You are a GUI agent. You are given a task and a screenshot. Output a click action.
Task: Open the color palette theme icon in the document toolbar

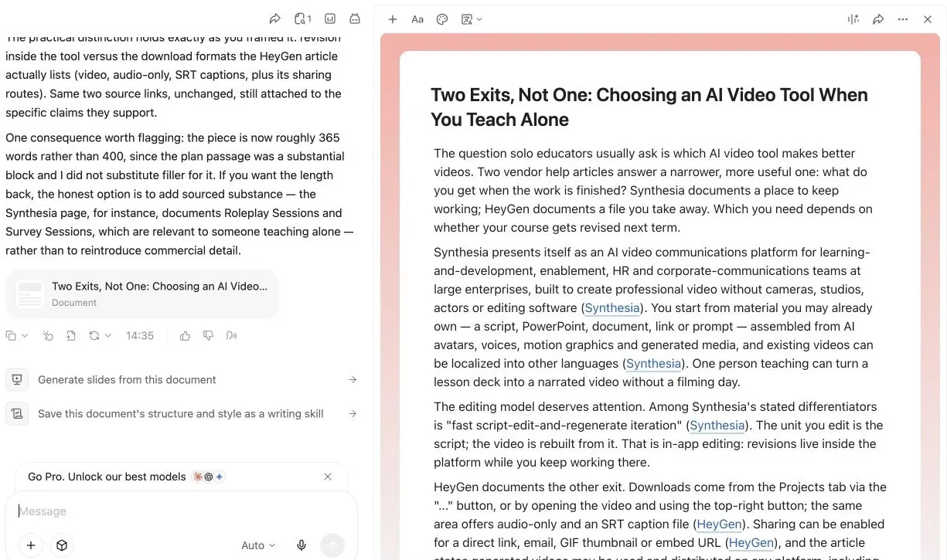442,19
